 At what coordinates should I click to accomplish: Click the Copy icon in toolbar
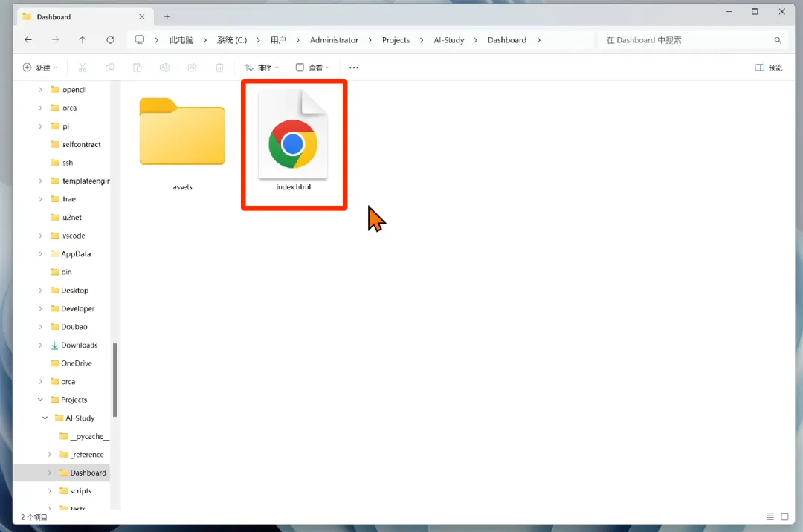(x=109, y=68)
